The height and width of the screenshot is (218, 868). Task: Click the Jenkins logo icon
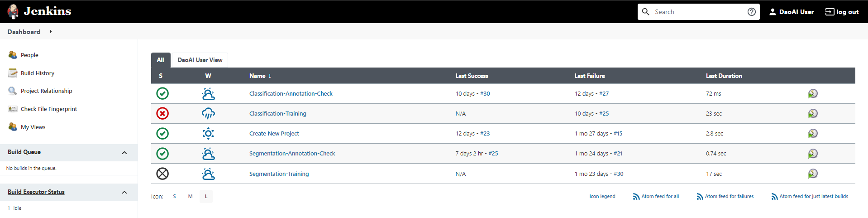tap(13, 11)
